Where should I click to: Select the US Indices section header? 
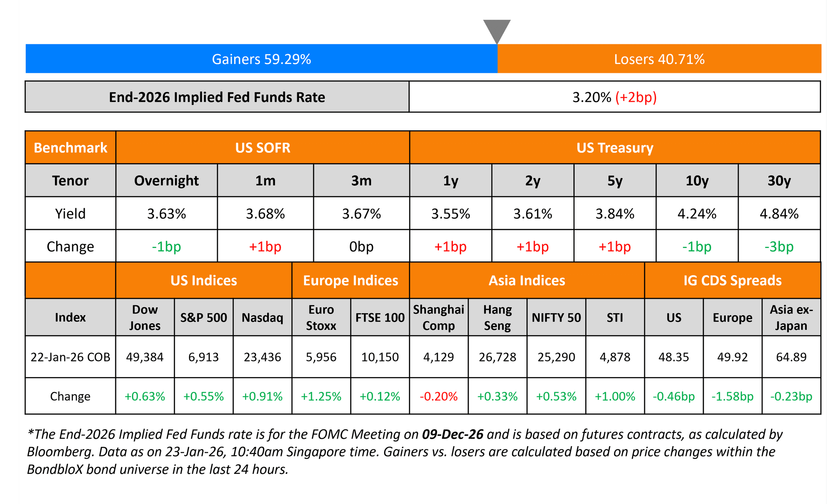(x=204, y=280)
